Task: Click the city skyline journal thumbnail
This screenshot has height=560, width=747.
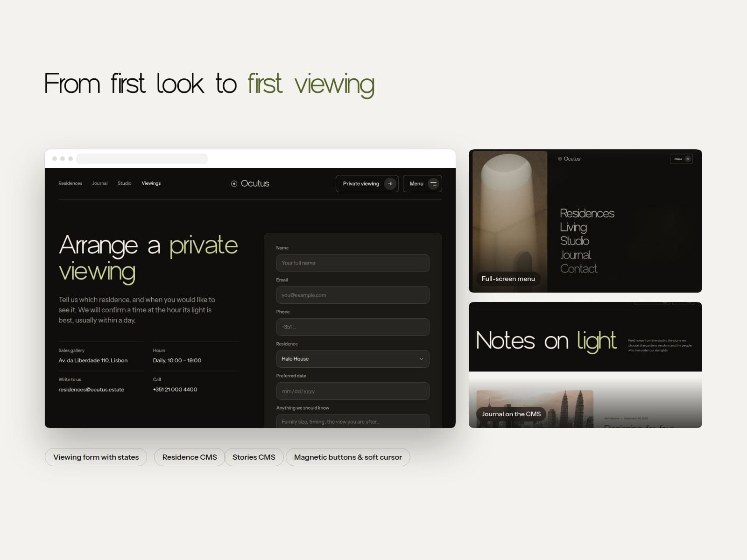Action: [x=535, y=409]
